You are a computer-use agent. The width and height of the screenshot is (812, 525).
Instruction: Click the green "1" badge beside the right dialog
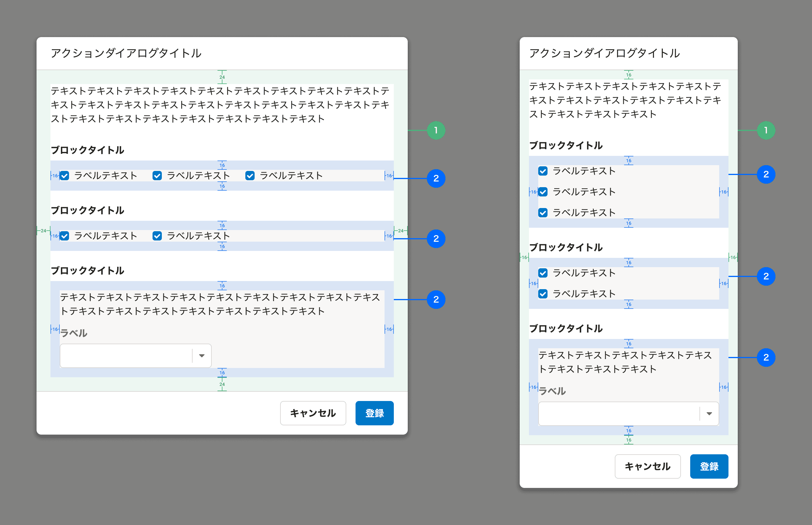pos(766,130)
